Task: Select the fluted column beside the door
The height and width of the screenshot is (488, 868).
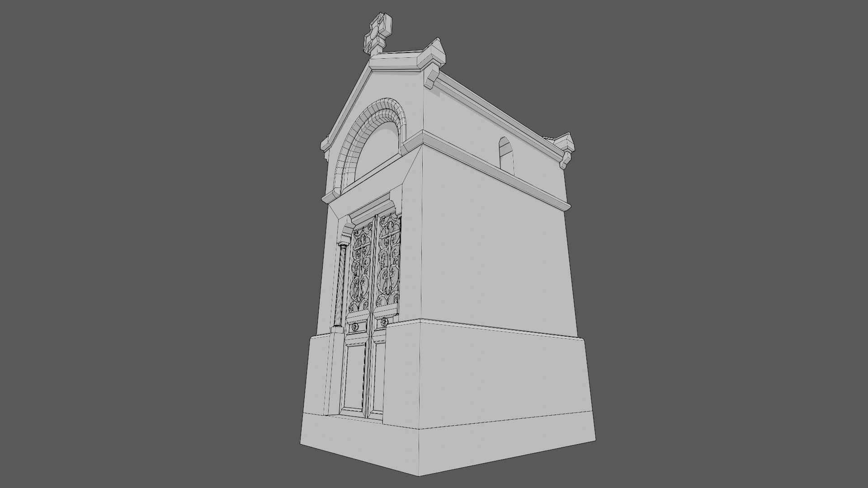Action: pyautogui.click(x=340, y=285)
